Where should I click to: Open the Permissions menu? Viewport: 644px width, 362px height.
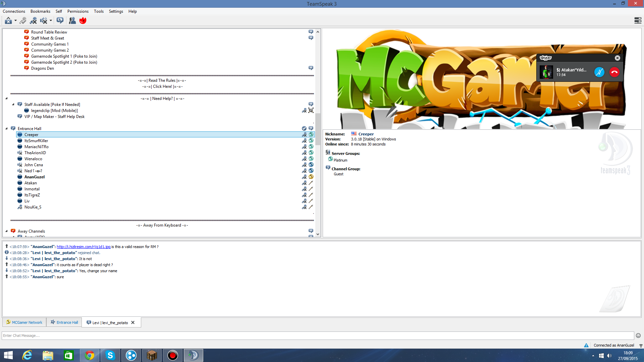point(78,11)
